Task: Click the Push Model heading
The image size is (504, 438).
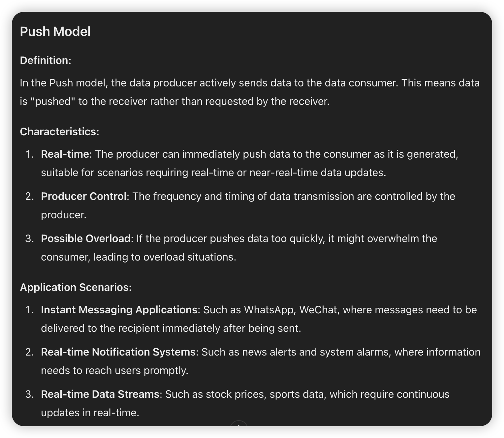Action: 55,32
